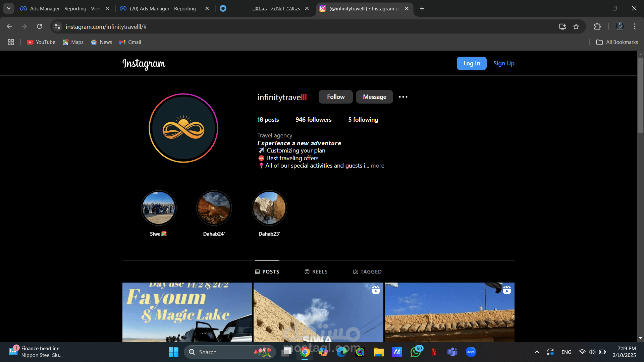
Task: Open Chrome's three-dot menu
Action: [635, 26]
